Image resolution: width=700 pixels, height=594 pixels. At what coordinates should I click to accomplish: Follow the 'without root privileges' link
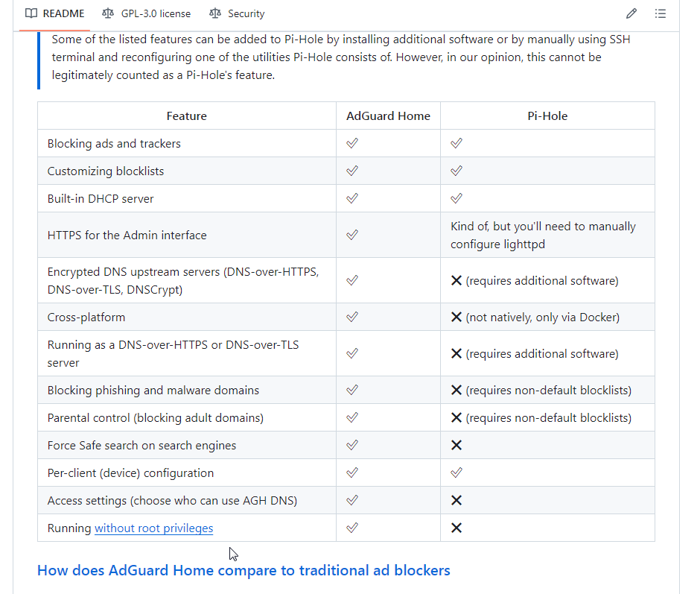tap(153, 528)
